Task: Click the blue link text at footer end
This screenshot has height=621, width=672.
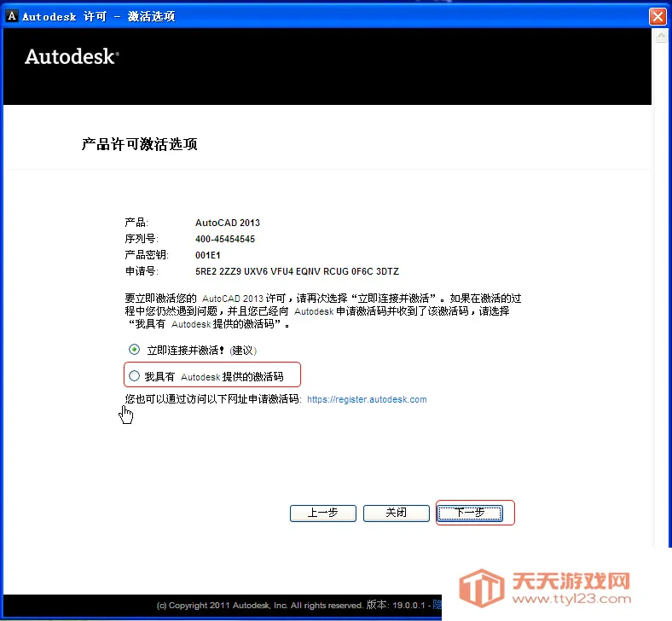Action: [x=437, y=605]
